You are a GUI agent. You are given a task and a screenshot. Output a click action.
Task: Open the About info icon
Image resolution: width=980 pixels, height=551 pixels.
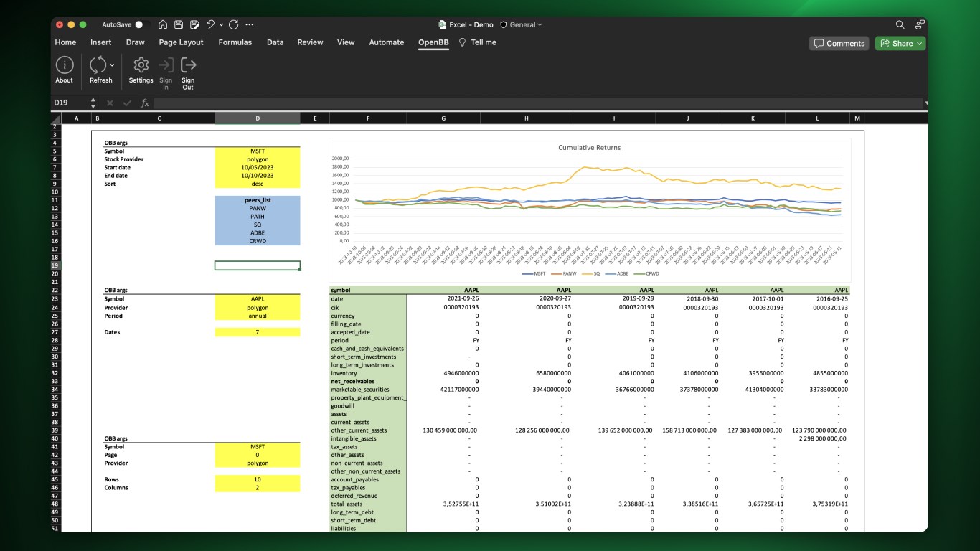tap(65, 65)
